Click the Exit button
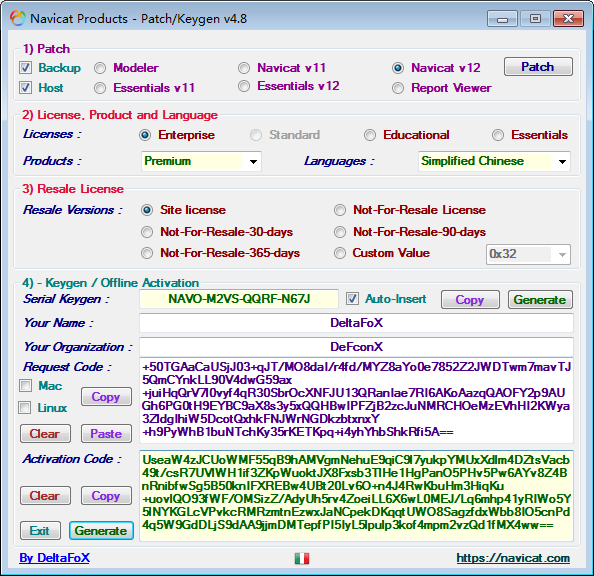This screenshot has height=576, width=594. pyautogui.click(x=40, y=531)
